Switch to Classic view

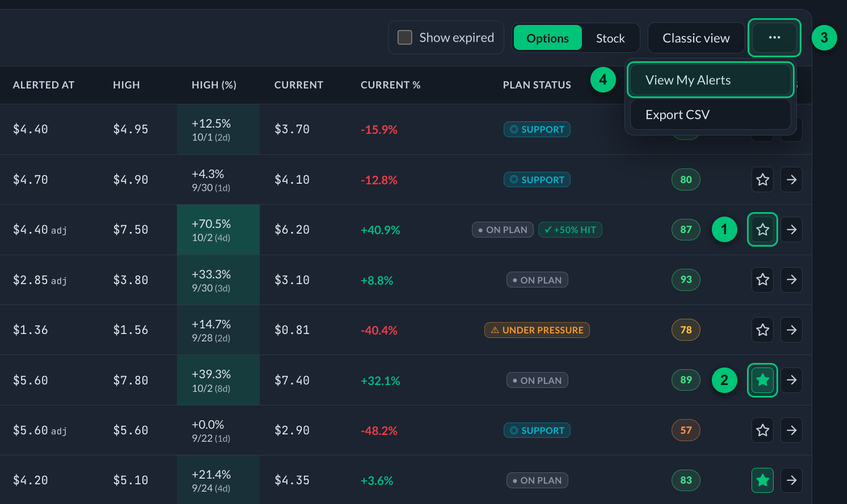[x=696, y=38]
